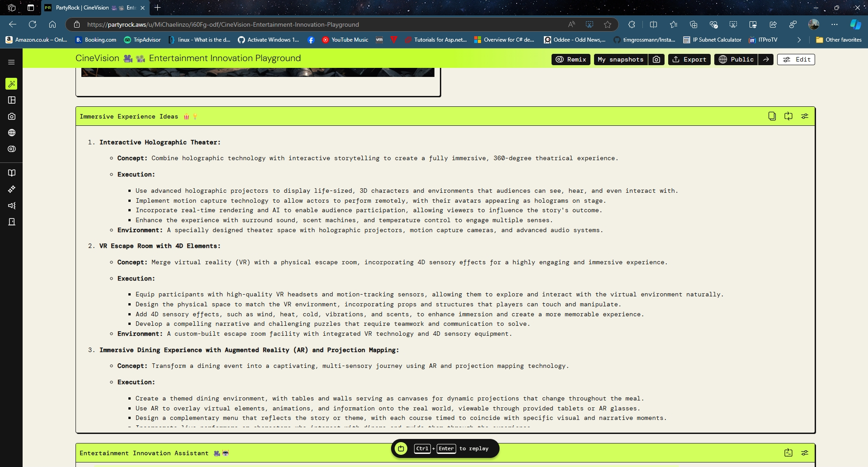Open the browser settings three-dot menu

[835, 24]
